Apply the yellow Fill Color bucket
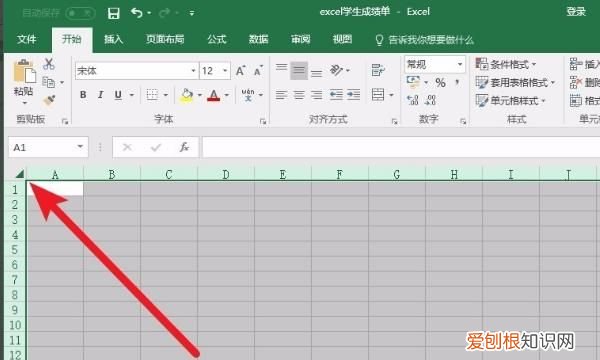 pyautogui.click(x=186, y=95)
